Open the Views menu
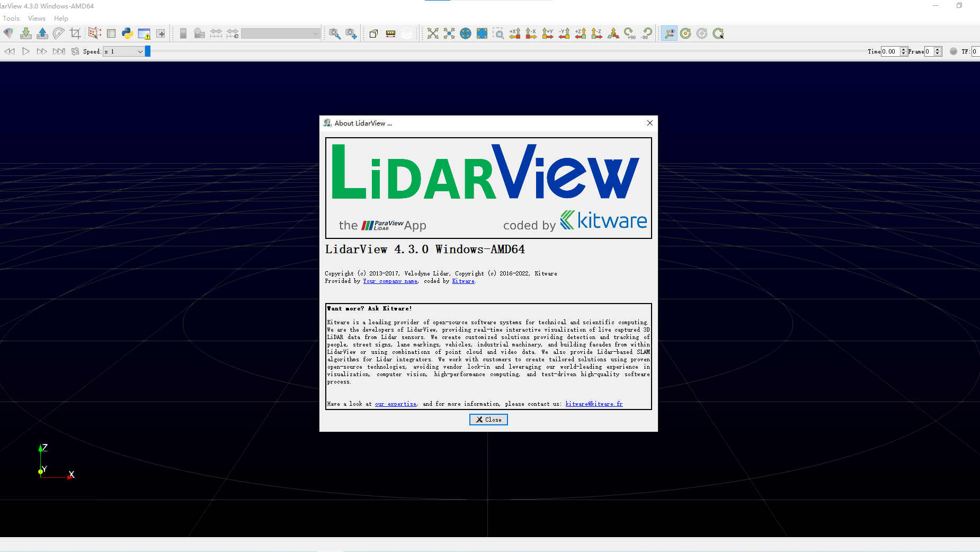 pos(37,18)
